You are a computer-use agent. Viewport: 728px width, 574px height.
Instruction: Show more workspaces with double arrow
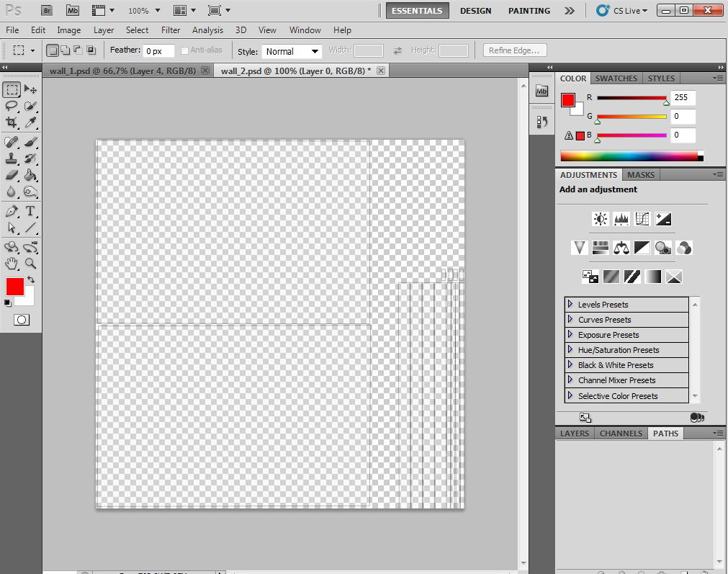(x=569, y=11)
